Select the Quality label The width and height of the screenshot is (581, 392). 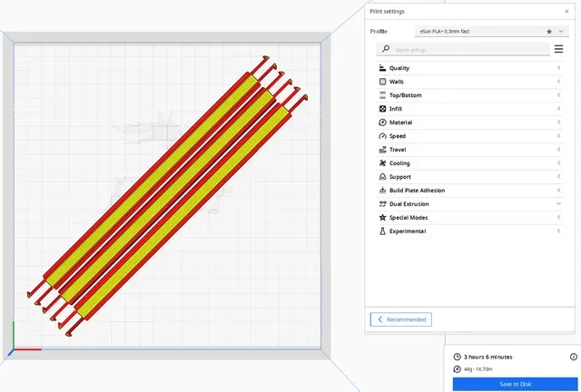click(x=399, y=68)
